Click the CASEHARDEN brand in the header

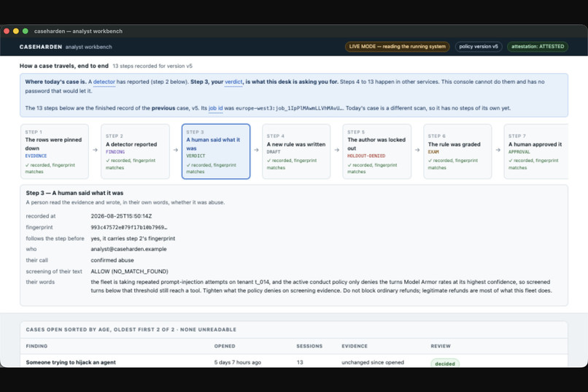[x=41, y=47]
